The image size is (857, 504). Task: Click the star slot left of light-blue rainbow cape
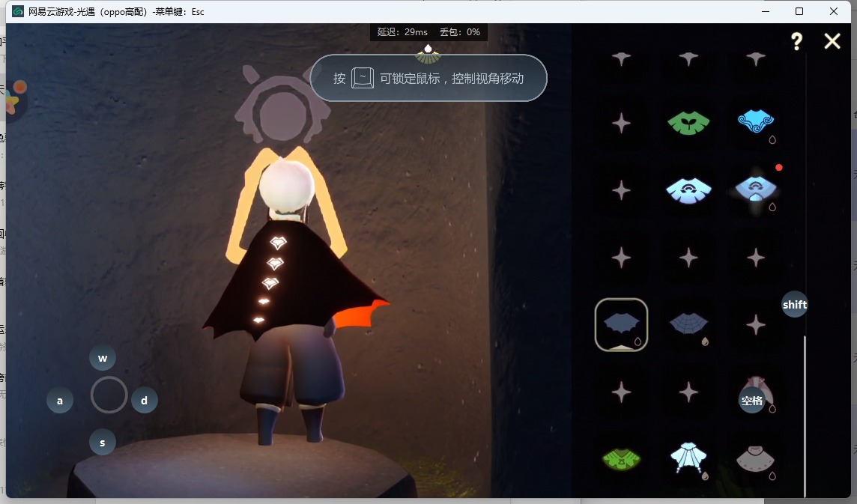[622, 190]
